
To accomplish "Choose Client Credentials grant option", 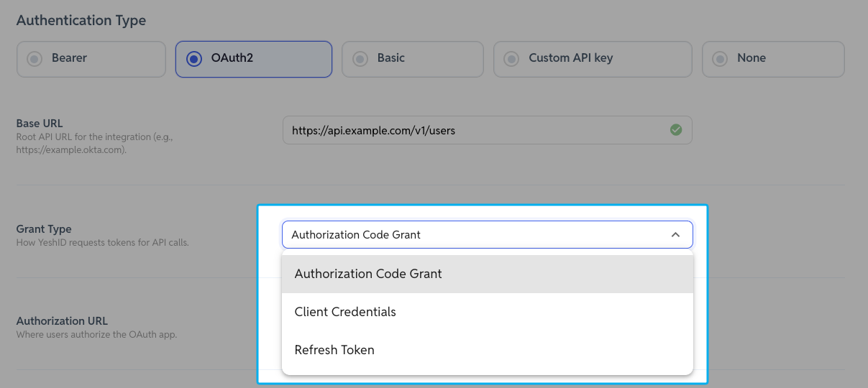I will [x=488, y=312].
